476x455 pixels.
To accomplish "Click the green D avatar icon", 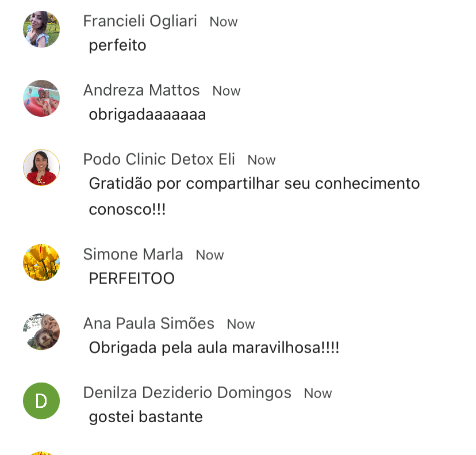I will pyautogui.click(x=41, y=400).
